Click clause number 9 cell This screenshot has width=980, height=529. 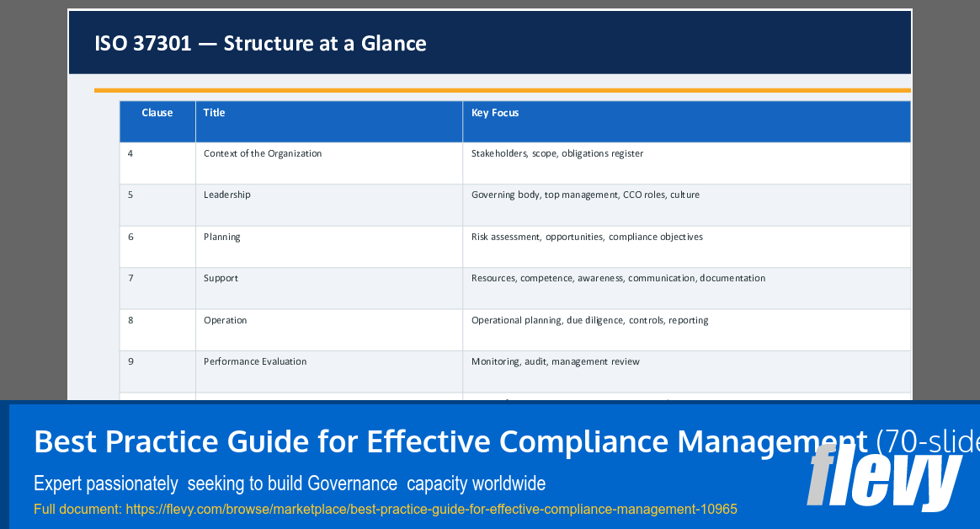click(x=130, y=361)
